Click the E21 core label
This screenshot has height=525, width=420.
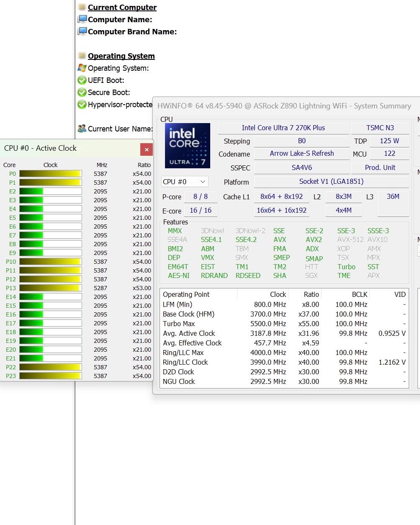[x=11, y=358]
